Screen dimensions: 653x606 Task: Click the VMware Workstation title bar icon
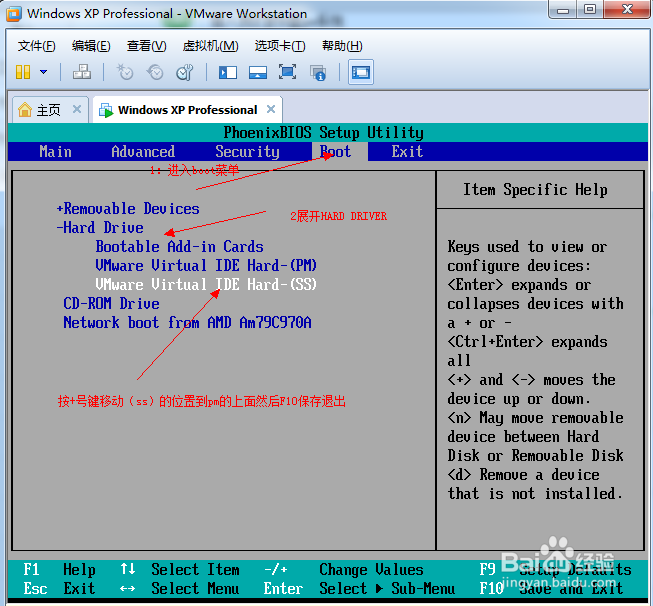coord(13,13)
